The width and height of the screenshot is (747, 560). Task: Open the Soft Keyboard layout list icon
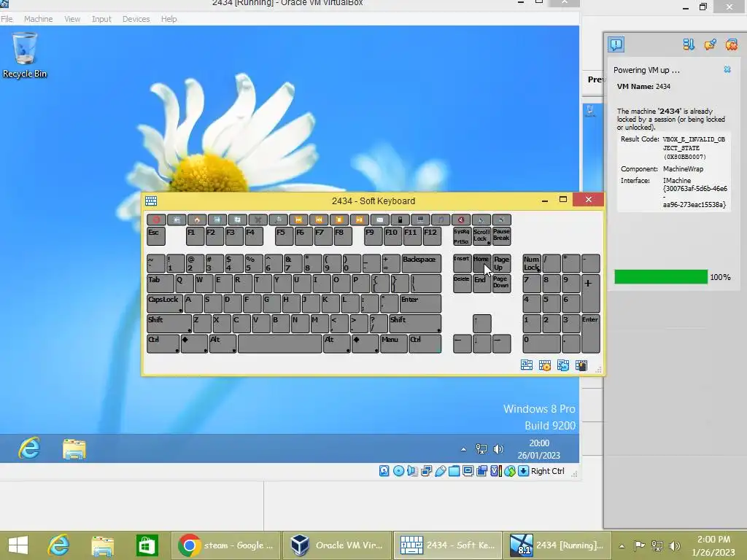coord(527,365)
